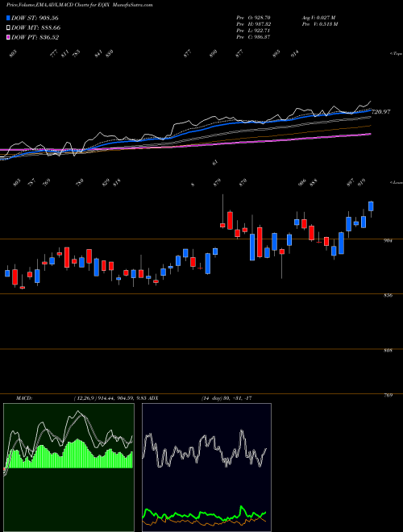Viewport: 403px width, 532px height.
Task: Click the chart title for EQIX
Action: tap(79, 5)
